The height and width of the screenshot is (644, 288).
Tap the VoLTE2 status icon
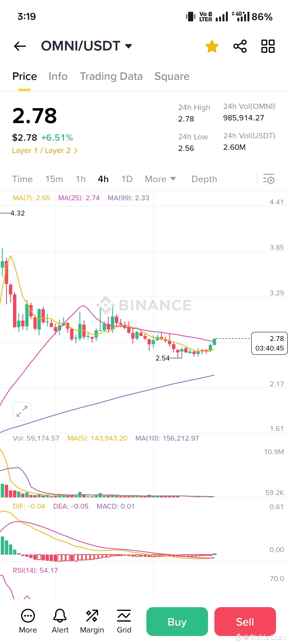pyautogui.click(x=206, y=17)
